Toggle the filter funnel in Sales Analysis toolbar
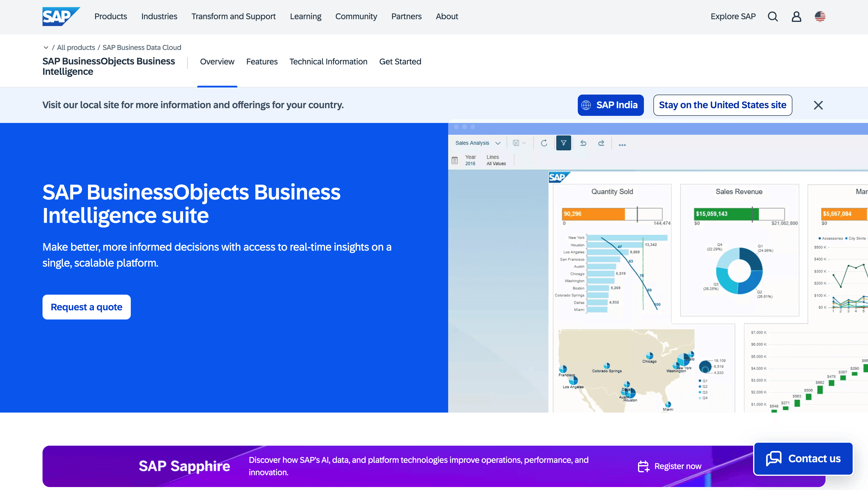This screenshot has height=490, width=868. [564, 143]
